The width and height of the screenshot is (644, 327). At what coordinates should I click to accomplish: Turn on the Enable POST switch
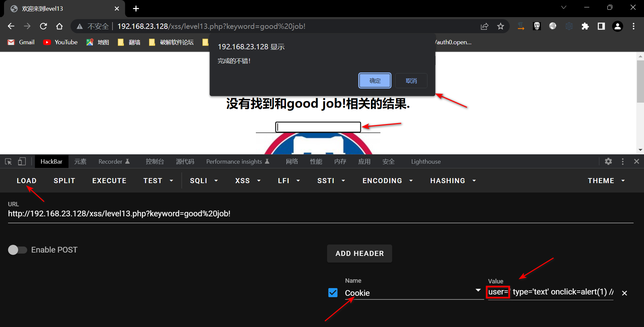[x=17, y=250]
